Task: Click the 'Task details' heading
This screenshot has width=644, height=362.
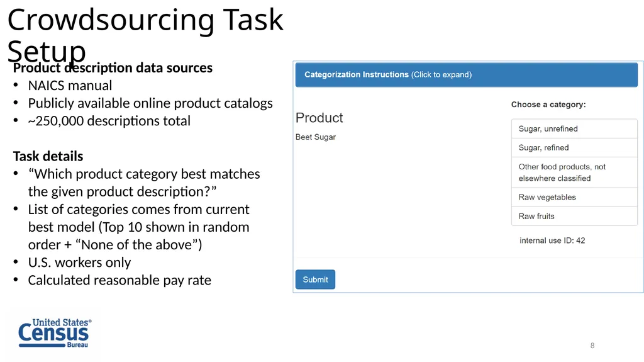Action: point(48,156)
